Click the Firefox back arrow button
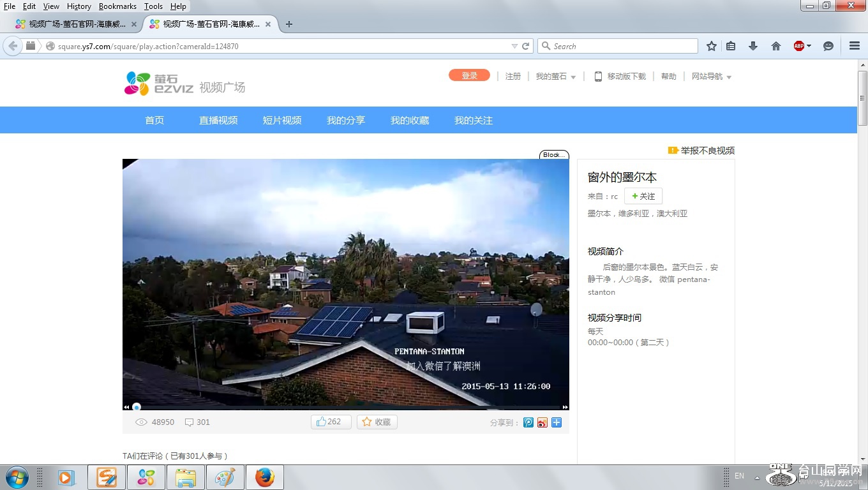 pos(13,46)
